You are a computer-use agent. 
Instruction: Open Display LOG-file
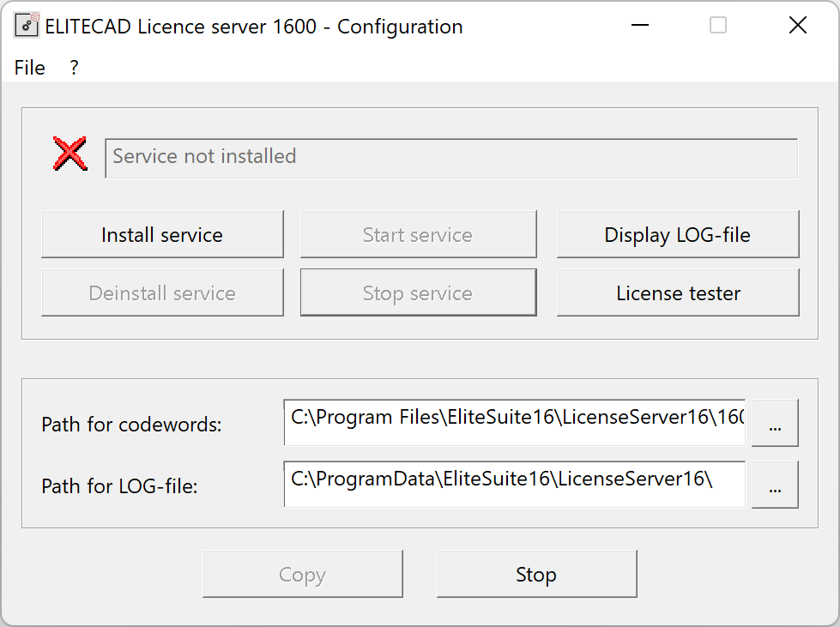(678, 234)
